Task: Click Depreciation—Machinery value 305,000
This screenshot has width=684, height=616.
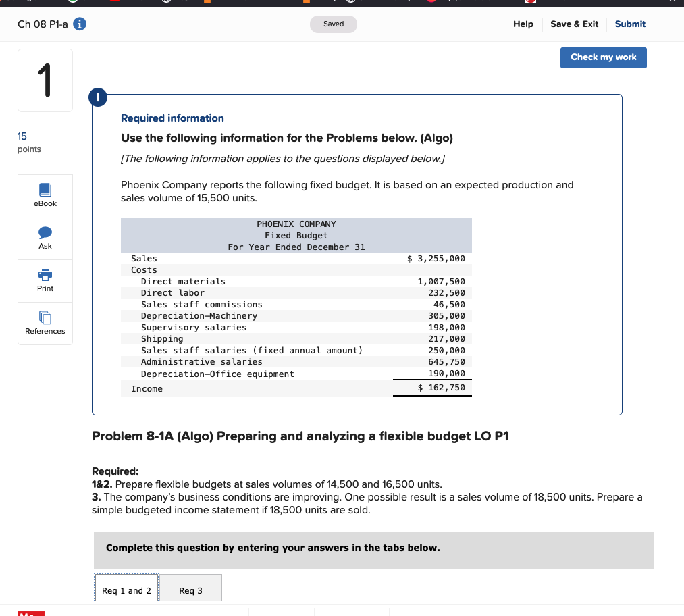Action: point(446,316)
